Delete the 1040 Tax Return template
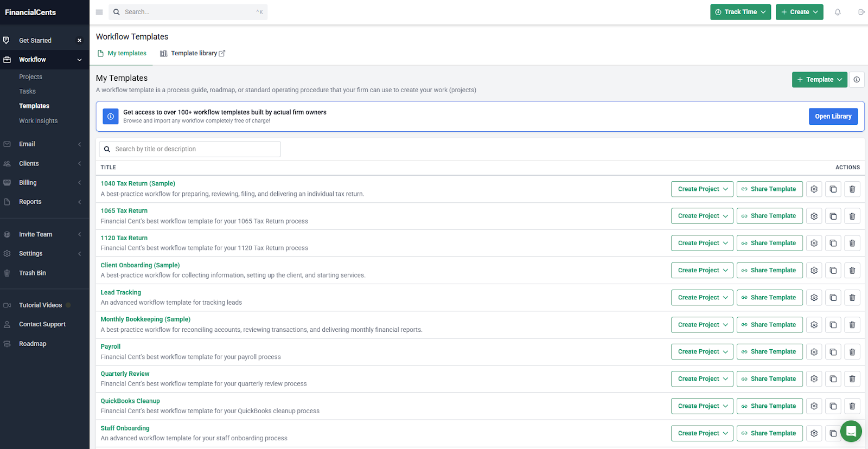This screenshot has width=868, height=449. pyautogui.click(x=852, y=189)
